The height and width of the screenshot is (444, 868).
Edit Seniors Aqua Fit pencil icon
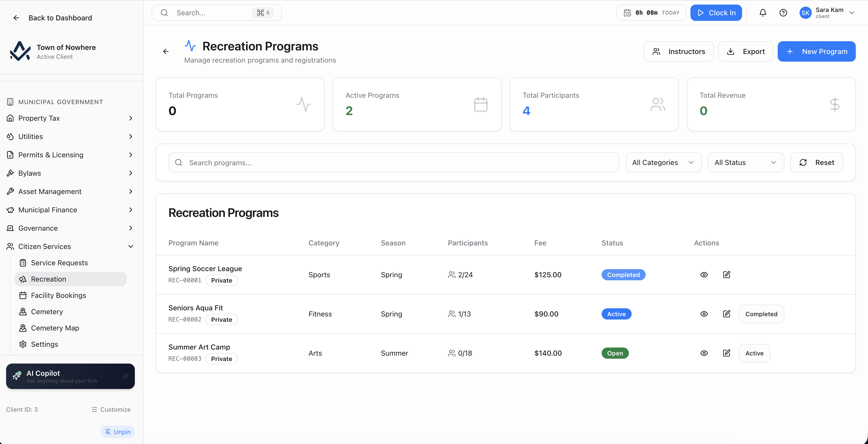[727, 314]
